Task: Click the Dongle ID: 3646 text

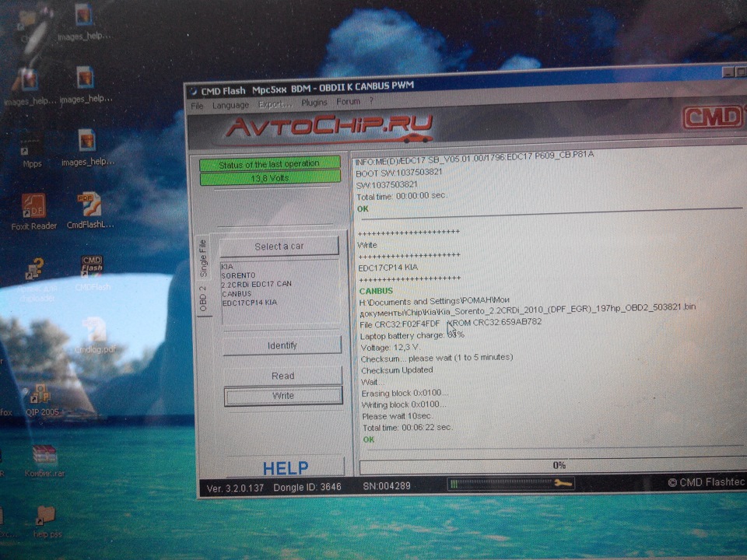Action: [307, 487]
